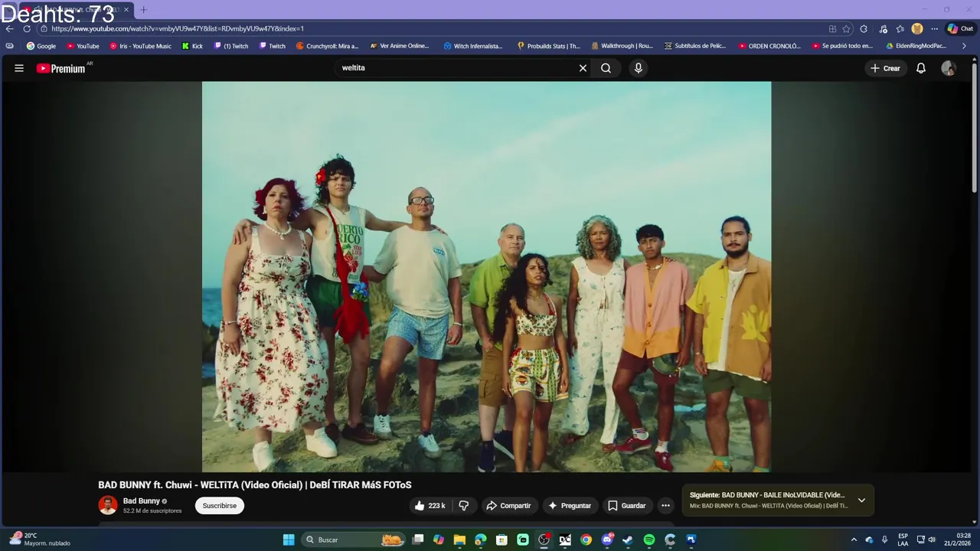The height and width of the screenshot is (551, 980).
Task: Open the Witch Infernalista bookmark
Action: (473, 46)
